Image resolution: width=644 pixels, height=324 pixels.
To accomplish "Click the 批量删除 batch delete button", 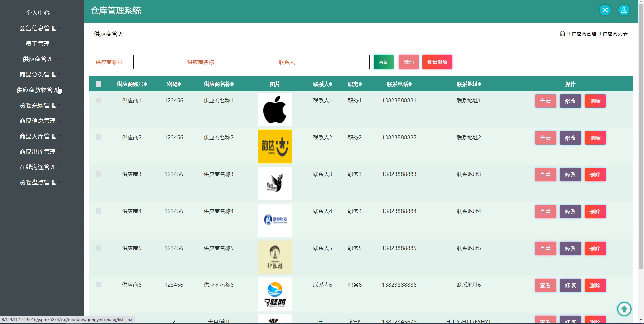I will tap(437, 62).
